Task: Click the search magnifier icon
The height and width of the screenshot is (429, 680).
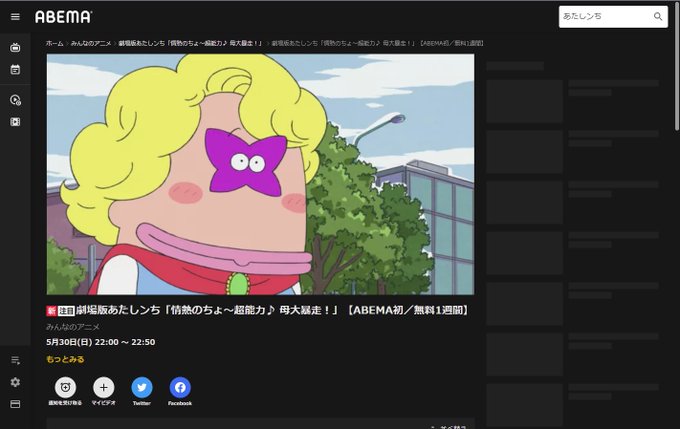Action: pos(658,16)
